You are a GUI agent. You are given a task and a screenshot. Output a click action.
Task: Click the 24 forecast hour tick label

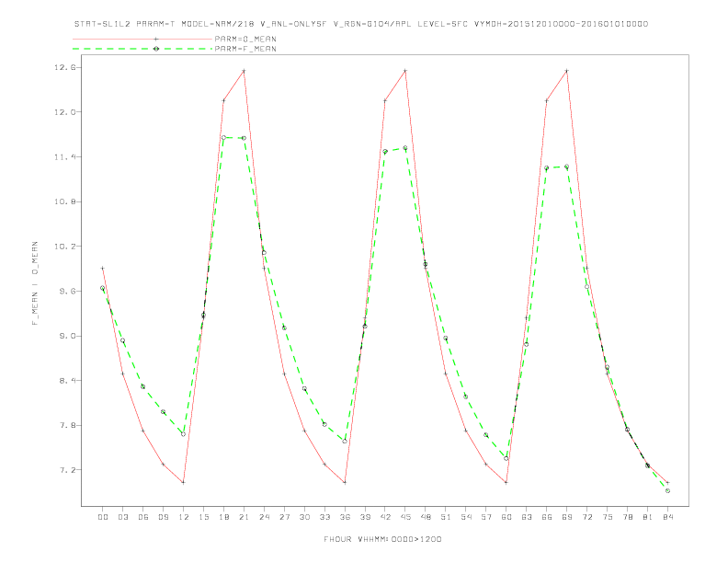[x=264, y=517]
